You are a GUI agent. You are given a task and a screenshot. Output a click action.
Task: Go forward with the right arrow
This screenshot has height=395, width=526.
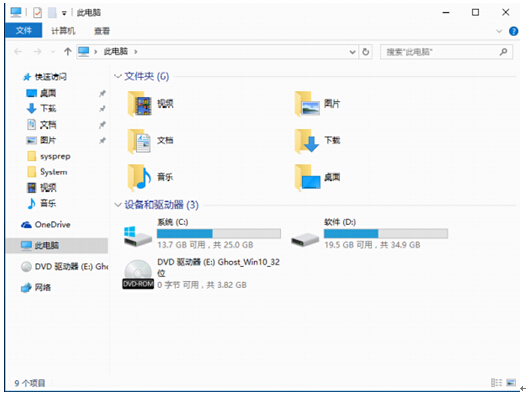37,52
